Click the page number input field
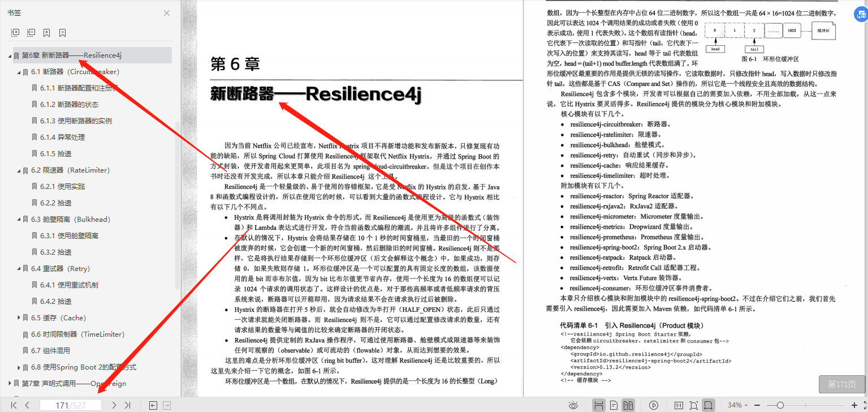Image resolution: width=868 pixels, height=412 pixels. point(70,405)
